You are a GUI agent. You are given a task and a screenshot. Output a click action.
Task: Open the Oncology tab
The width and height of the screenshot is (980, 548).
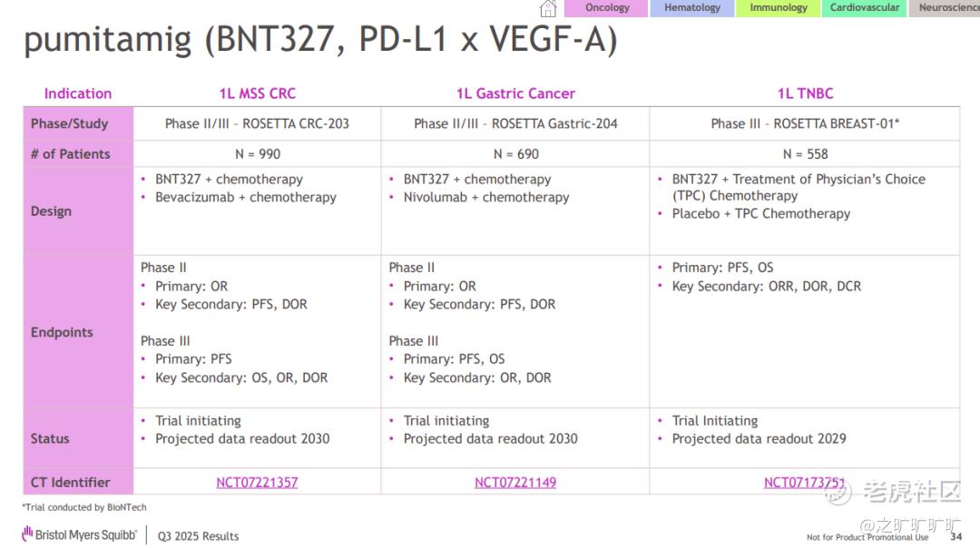(x=607, y=8)
